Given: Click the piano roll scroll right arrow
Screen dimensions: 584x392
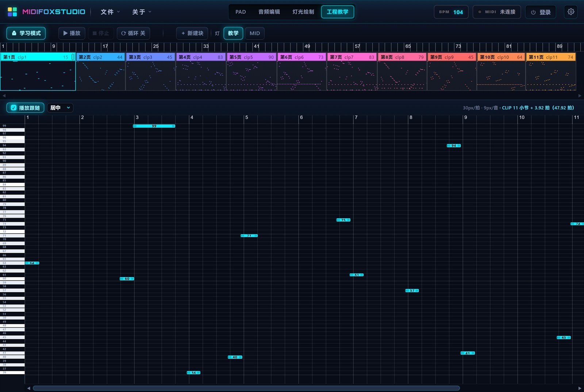Looking at the screenshot, I should point(580,388).
